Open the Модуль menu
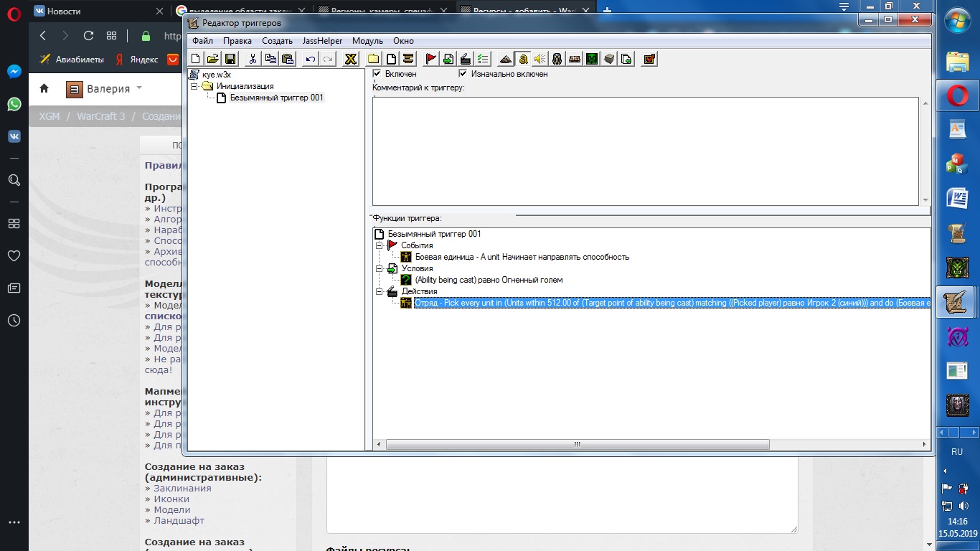The height and width of the screenshot is (551, 980). click(x=367, y=41)
